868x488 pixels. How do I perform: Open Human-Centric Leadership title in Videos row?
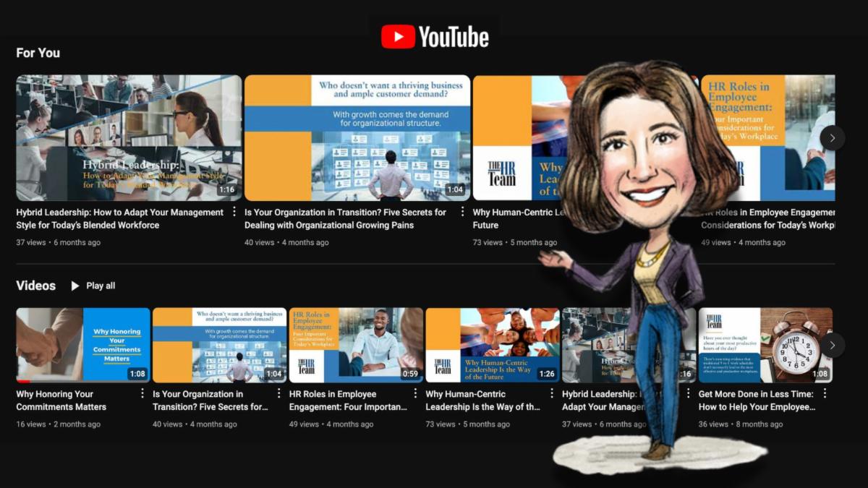[482, 401]
